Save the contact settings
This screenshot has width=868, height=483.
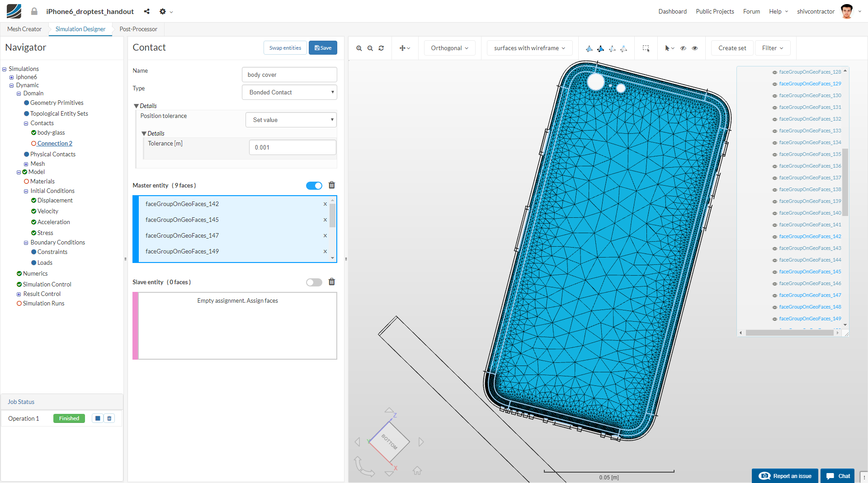(323, 48)
